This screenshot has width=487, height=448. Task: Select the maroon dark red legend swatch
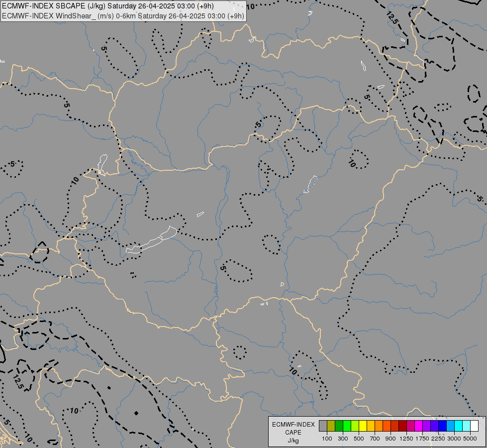click(402, 426)
